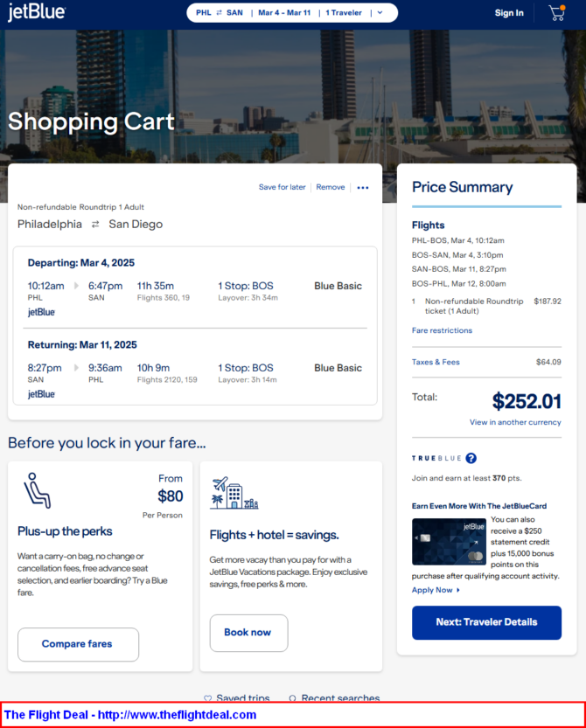
Task: Open Recent searches at the bottom
Action: coord(334,697)
